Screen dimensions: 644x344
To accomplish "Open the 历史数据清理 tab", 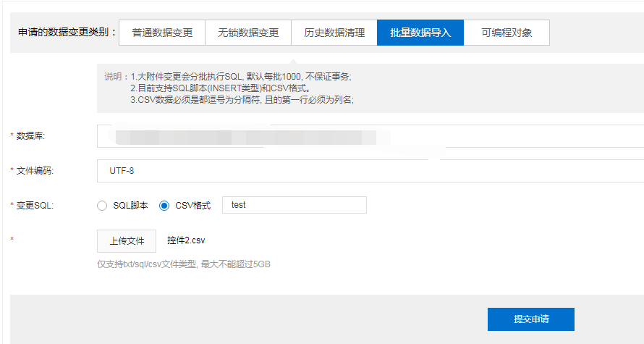I will 334,33.
